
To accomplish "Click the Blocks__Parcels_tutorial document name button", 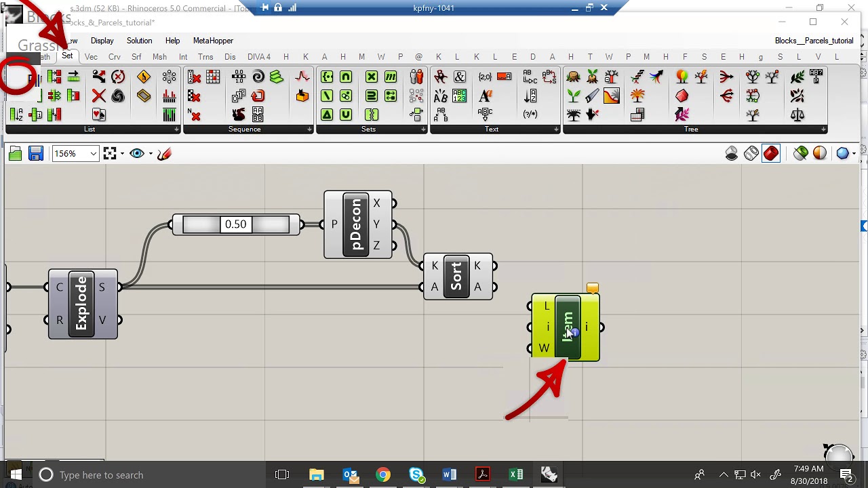I will click(814, 41).
